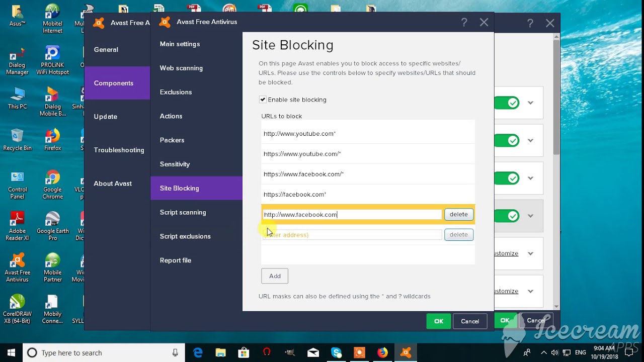
Task: Click the Add button under URL list
Action: pos(275,276)
